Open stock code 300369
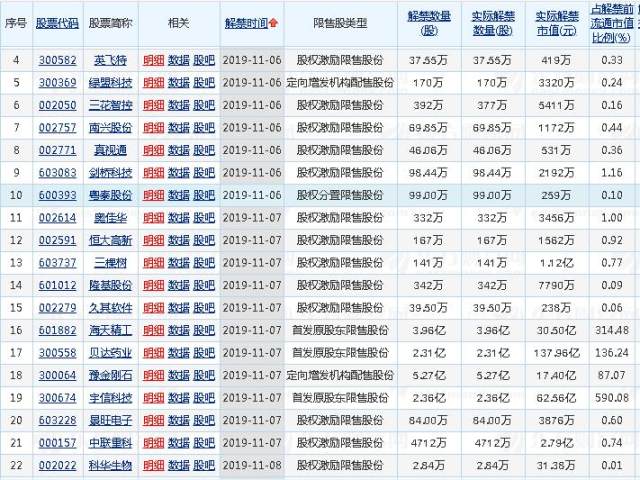 58,83
